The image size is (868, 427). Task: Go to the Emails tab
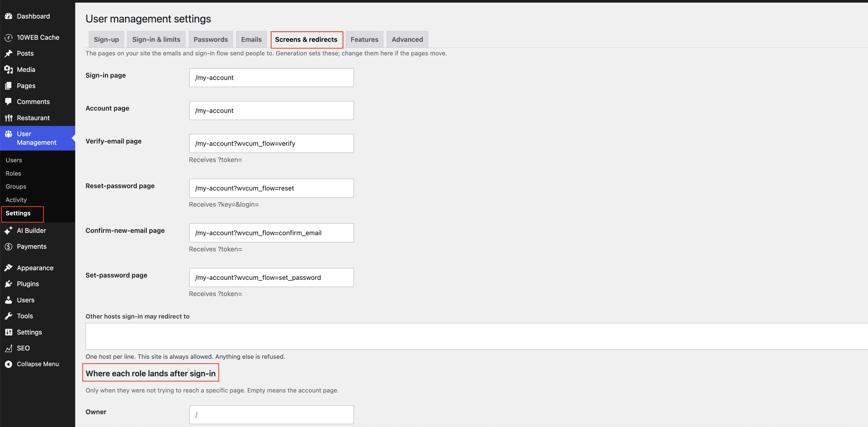(x=251, y=39)
